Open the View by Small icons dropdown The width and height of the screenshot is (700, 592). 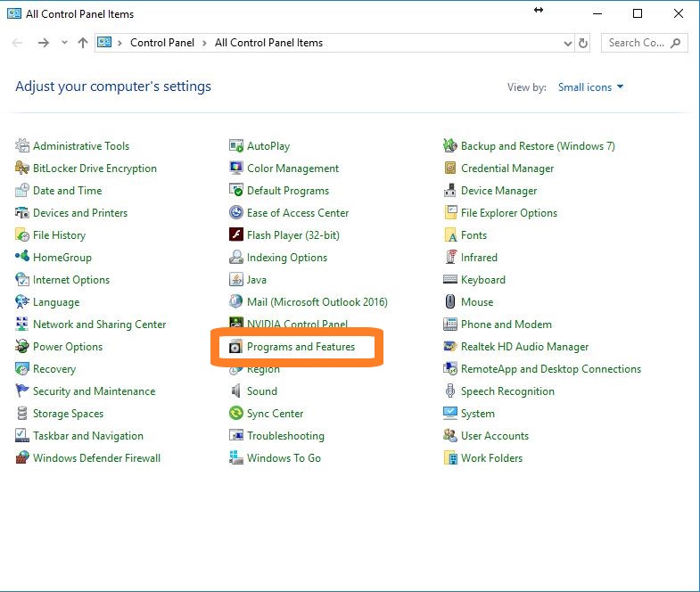point(590,87)
